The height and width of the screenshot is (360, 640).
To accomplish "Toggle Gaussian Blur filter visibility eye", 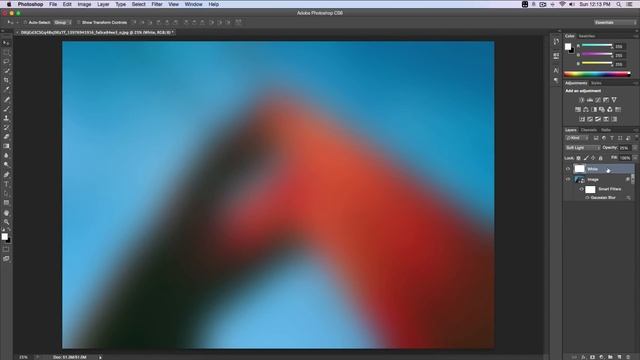I will click(x=587, y=198).
